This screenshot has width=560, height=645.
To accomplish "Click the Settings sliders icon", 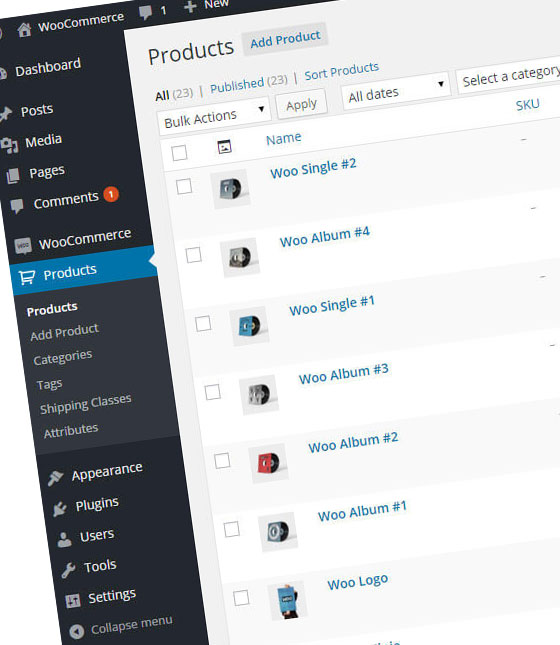I will (x=73, y=601).
